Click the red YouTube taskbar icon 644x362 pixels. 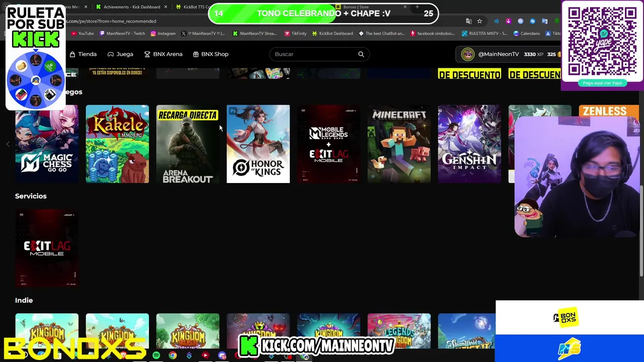point(205,355)
